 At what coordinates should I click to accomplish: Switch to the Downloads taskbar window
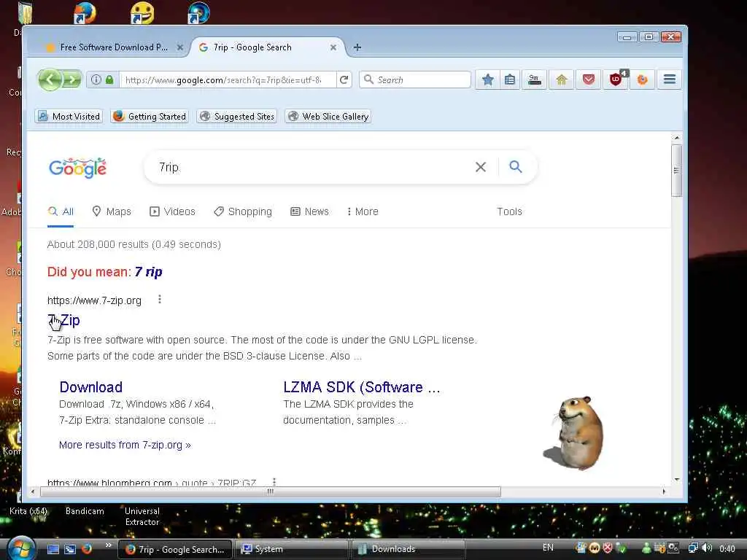click(409, 549)
